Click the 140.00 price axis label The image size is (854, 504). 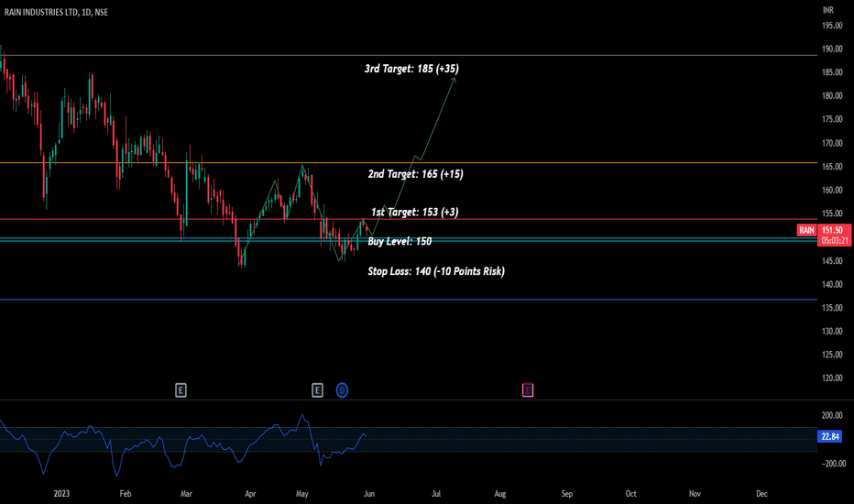pyautogui.click(x=832, y=284)
